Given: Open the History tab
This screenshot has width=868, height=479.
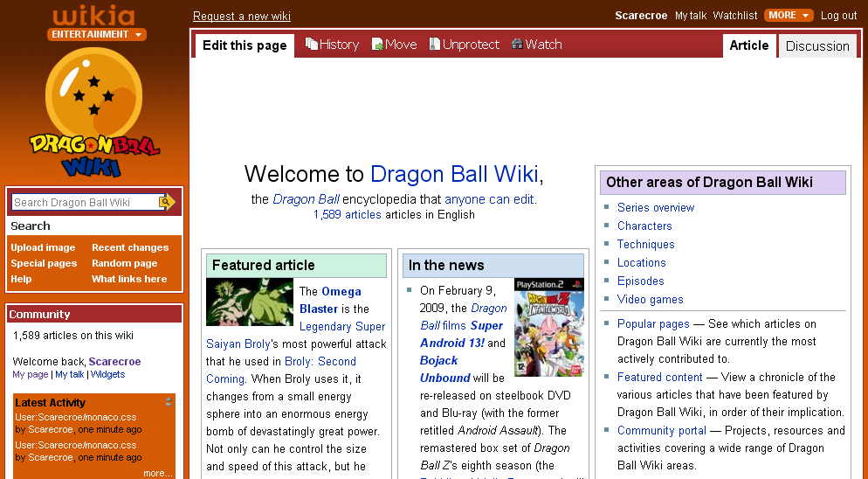Looking at the screenshot, I should point(332,45).
